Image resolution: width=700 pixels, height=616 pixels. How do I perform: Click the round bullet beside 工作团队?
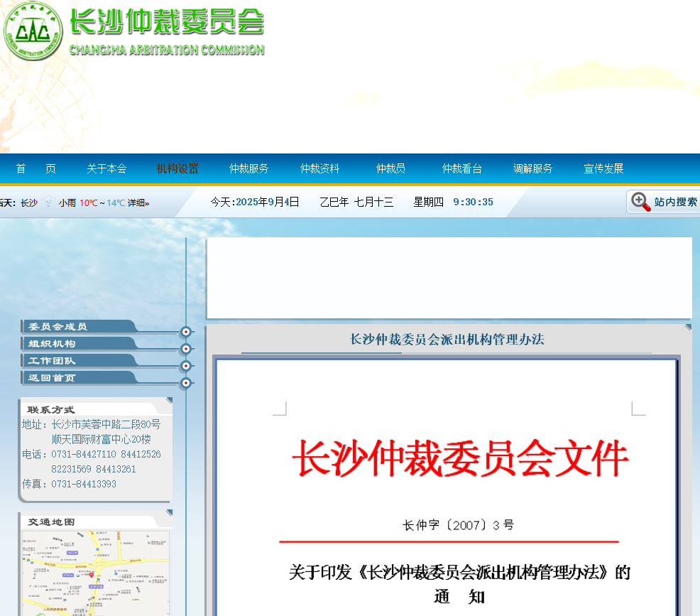tap(186, 366)
